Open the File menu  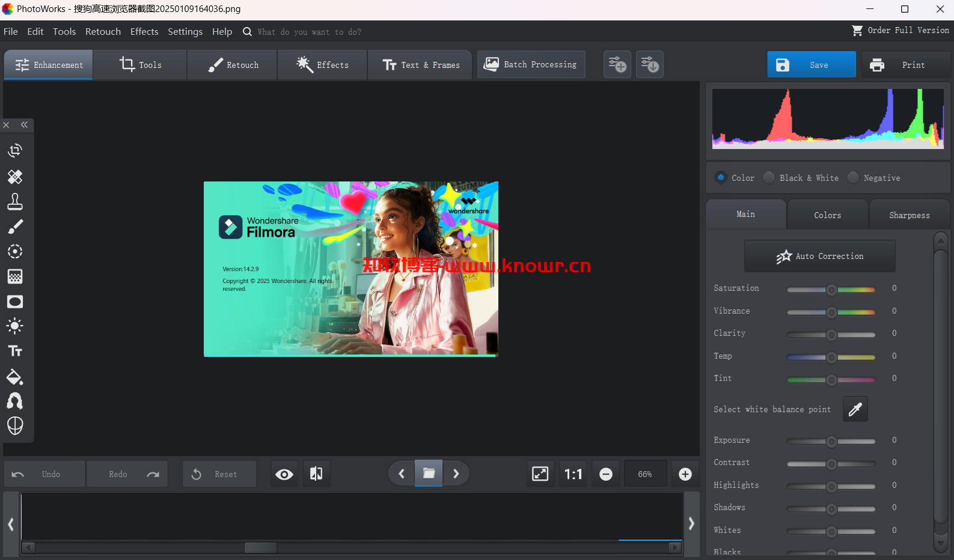point(11,31)
